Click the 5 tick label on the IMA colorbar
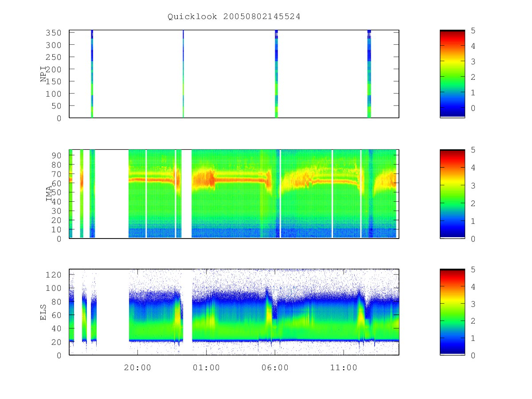The width and height of the screenshot is (532, 399). pos(473,150)
